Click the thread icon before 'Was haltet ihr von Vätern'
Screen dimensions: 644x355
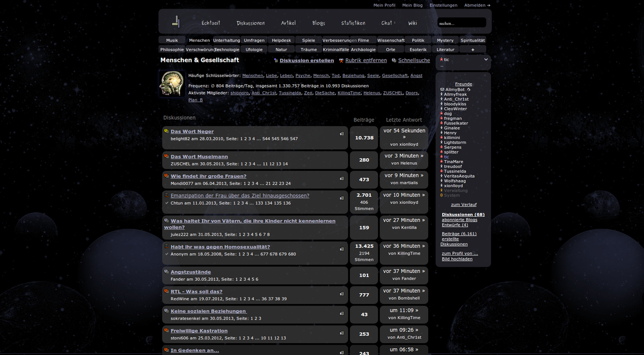point(166,221)
